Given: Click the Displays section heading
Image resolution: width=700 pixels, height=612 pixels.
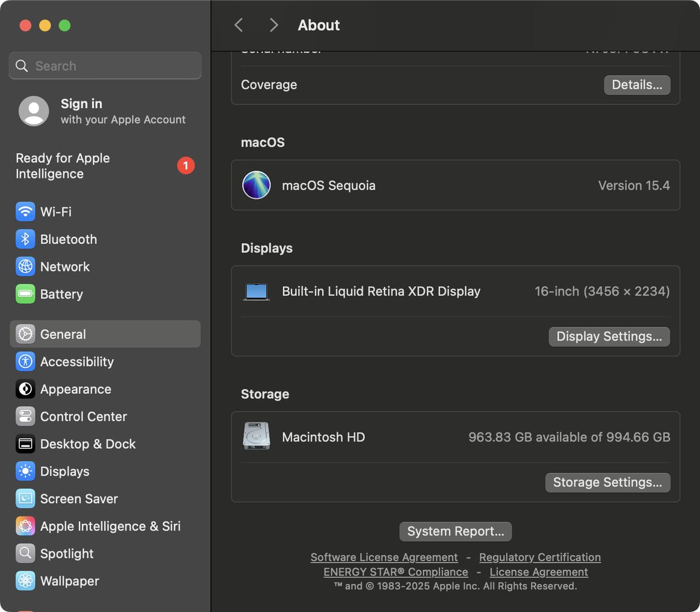Looking at the screenshot, I should (x=267, y=248).
